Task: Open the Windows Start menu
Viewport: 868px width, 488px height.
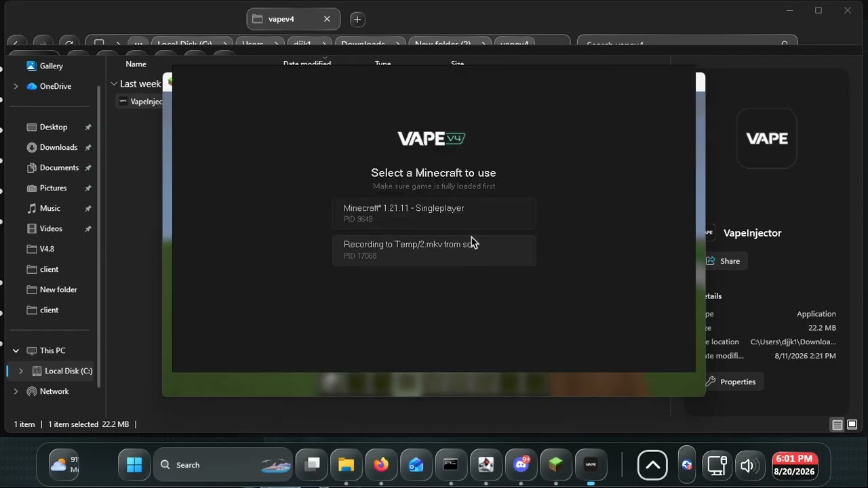Action: [x=134, y=465]
